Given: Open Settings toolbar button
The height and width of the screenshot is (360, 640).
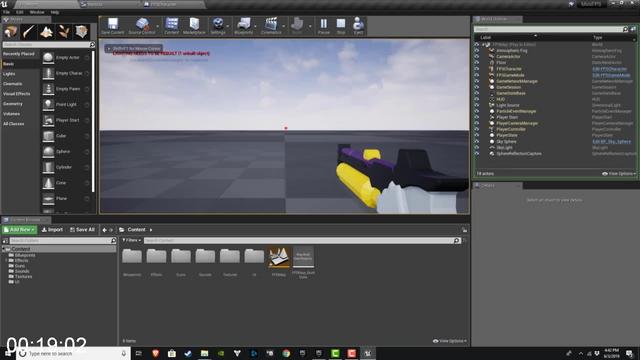Looking at the screenshot, I should [x=218, y=26].
